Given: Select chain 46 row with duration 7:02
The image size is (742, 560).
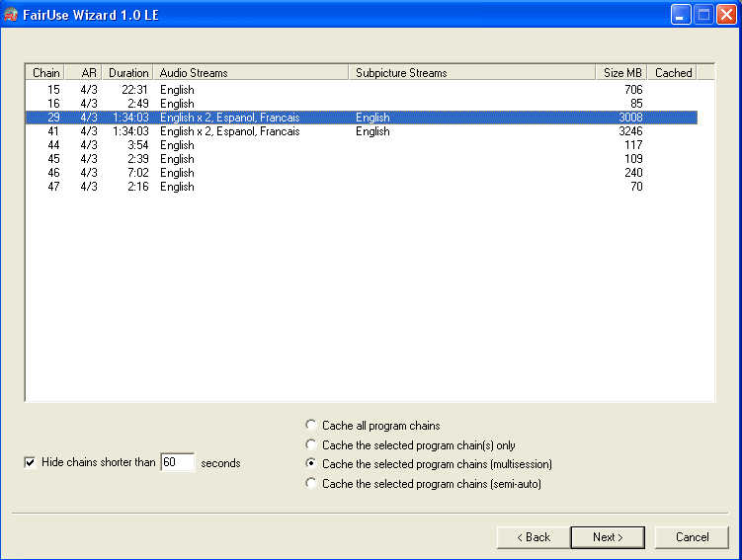Looking at the screenshot, I should 362,173.
